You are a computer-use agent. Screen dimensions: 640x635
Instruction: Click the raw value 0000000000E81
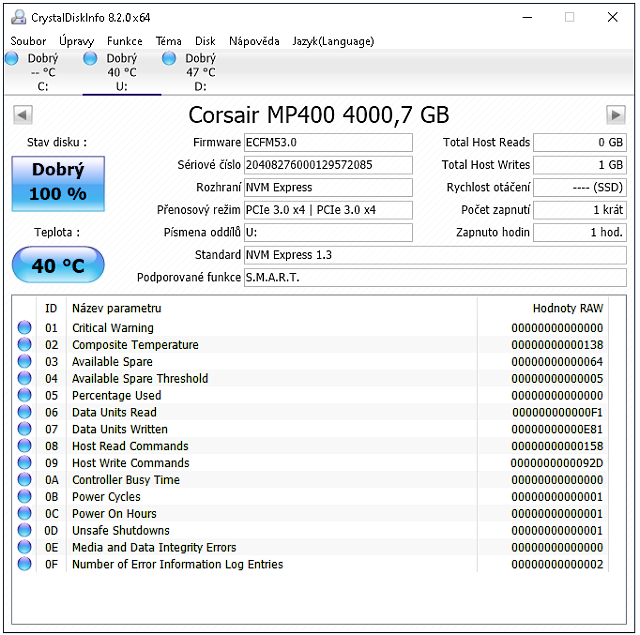coord(557,429)
